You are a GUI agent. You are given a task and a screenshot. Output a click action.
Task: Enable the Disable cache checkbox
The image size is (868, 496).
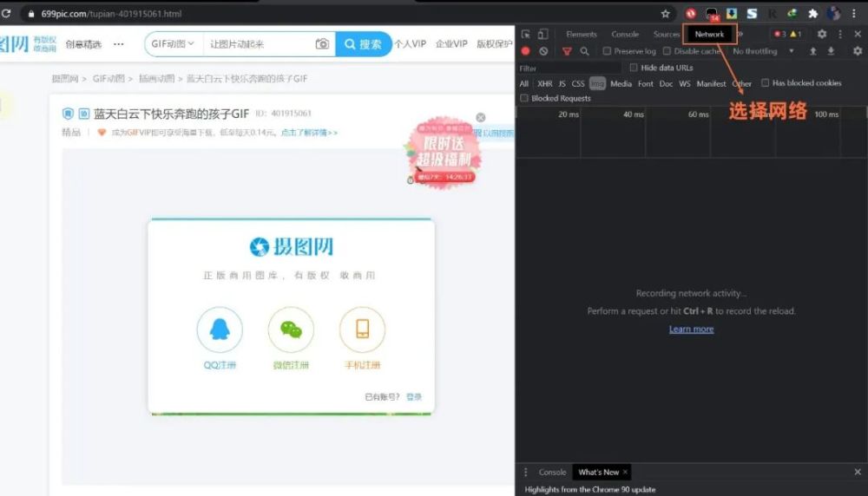coord(667,51)
